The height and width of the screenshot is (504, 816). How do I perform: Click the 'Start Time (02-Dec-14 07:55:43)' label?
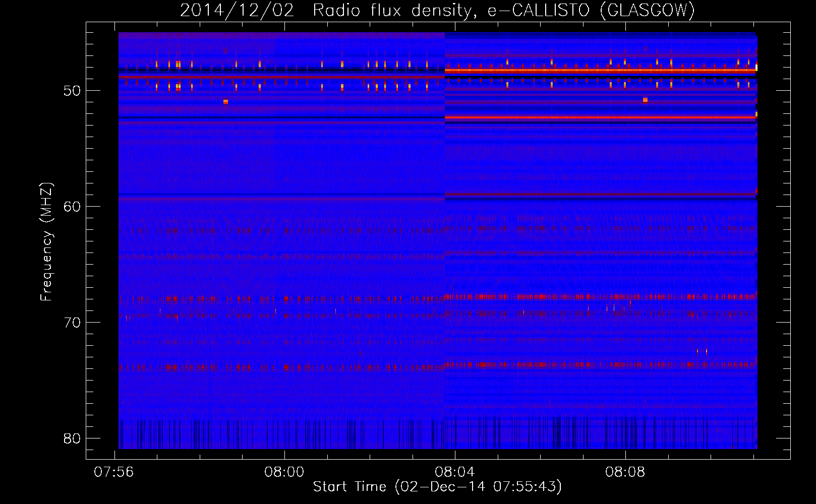[437, 487]
